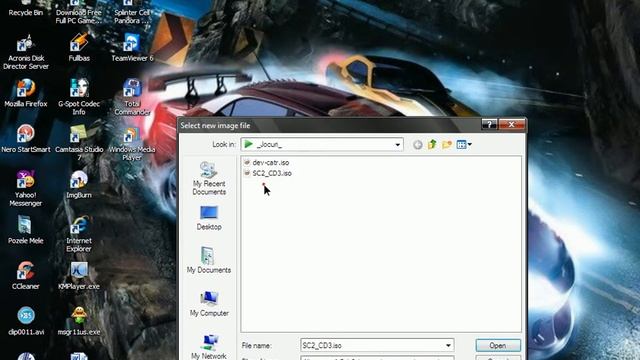Close the Select new image file dialog
640x360 pixels.
(511, 125)
